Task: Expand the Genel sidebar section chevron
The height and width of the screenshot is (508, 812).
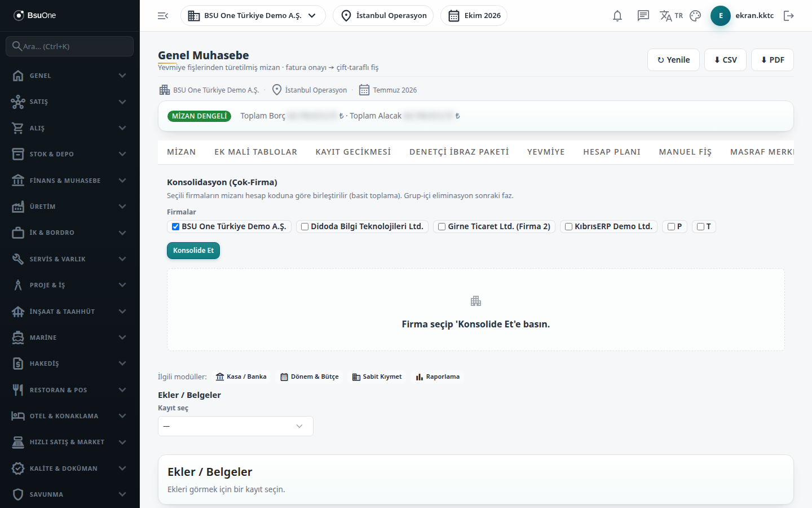Action: pos(122,76)
